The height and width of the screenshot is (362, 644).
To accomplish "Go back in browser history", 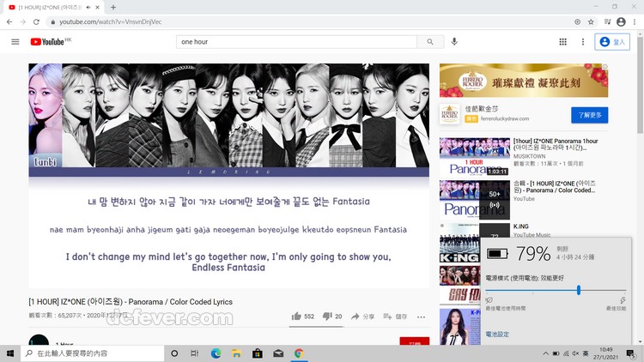I will click(x=9, y=21).
